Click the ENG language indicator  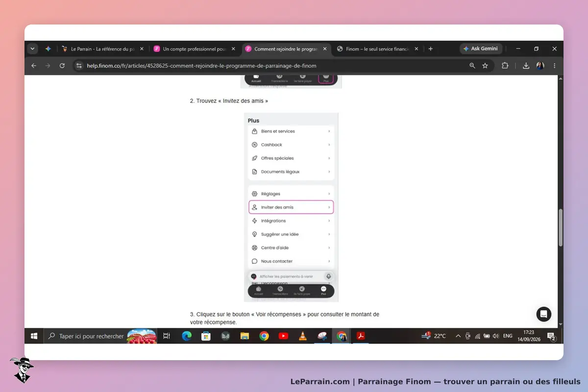(508, 336)
